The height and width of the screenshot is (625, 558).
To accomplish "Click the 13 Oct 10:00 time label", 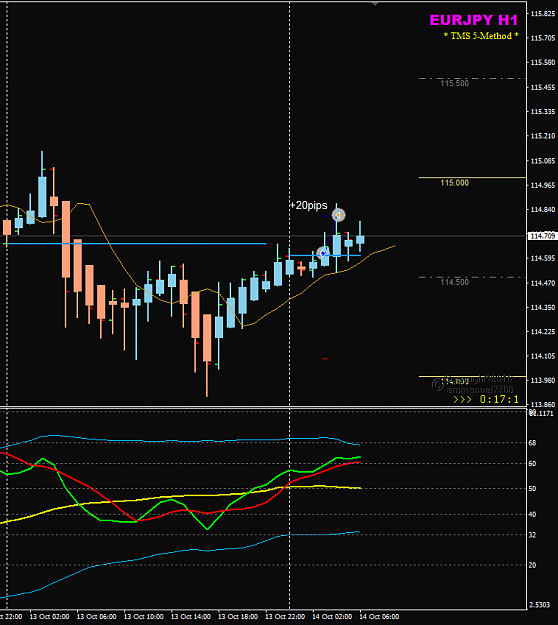I will (x=143, y=617).
